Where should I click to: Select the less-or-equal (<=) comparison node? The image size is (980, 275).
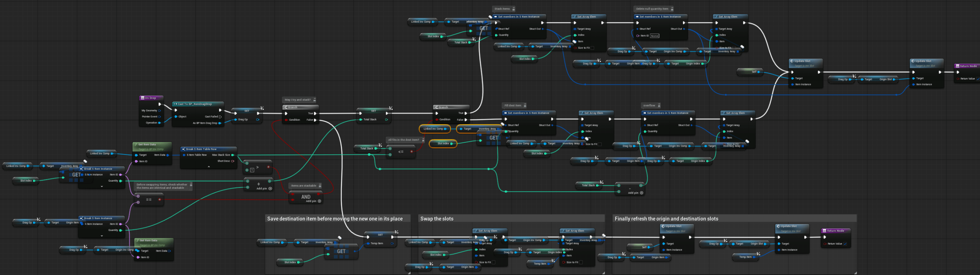pos(401,152)
